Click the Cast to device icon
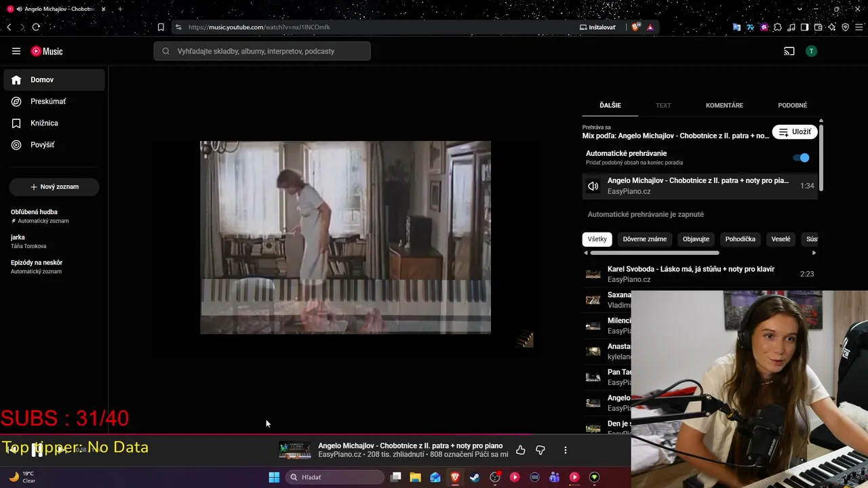 pos(789,52)
